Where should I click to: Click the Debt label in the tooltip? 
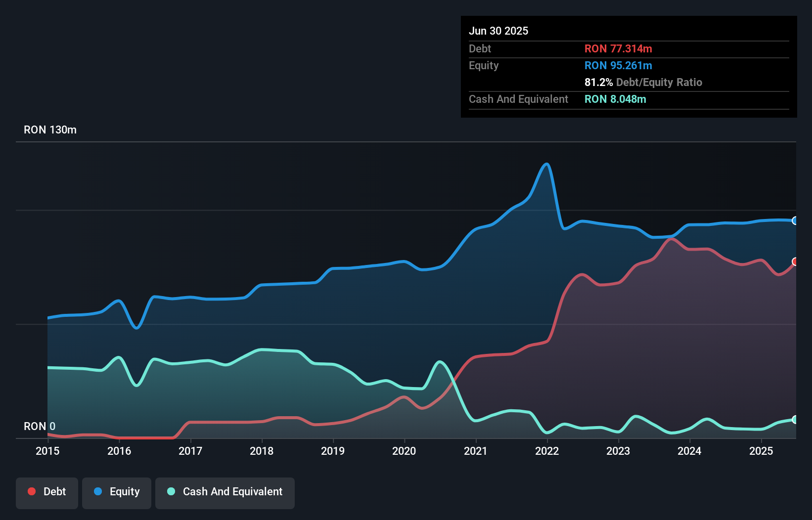480,48
